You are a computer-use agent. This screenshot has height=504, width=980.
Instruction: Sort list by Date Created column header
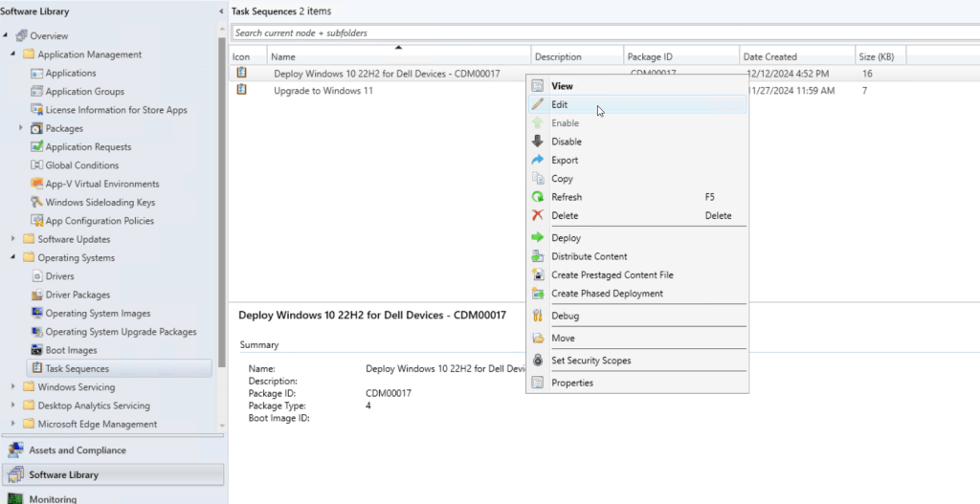[x=770, y=56]
